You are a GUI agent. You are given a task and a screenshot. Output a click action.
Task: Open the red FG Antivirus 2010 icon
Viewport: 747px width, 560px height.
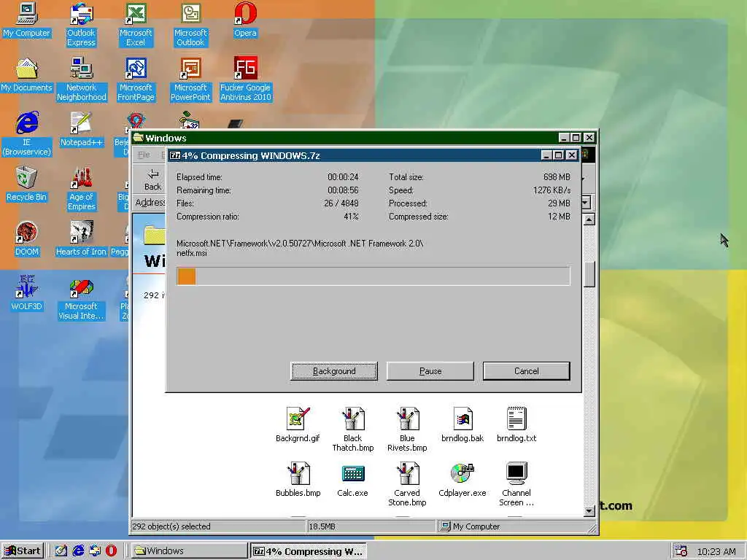(x=245, y=79)
